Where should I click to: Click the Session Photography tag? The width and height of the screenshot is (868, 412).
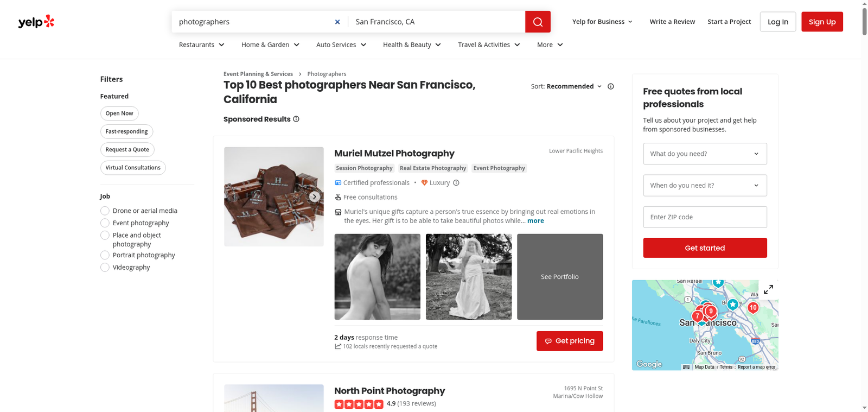click(x=364, y=168)
